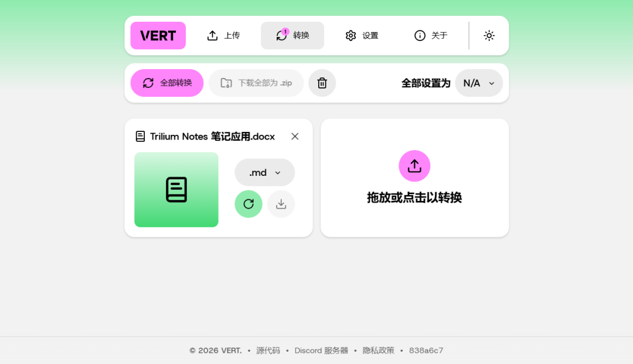Click the trash icon to clear all files
This screenshot has height=364, width=633.
coord(322,83)
